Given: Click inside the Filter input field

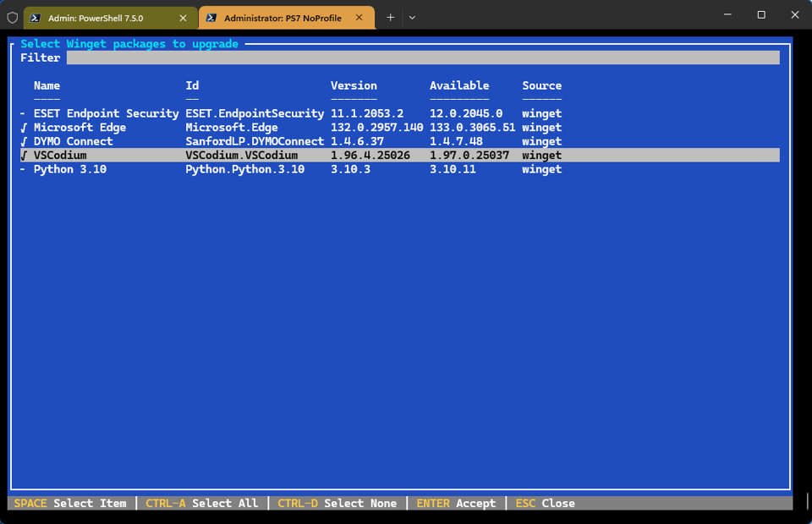Looking at the screenshot, I should (x=423, y=57).
